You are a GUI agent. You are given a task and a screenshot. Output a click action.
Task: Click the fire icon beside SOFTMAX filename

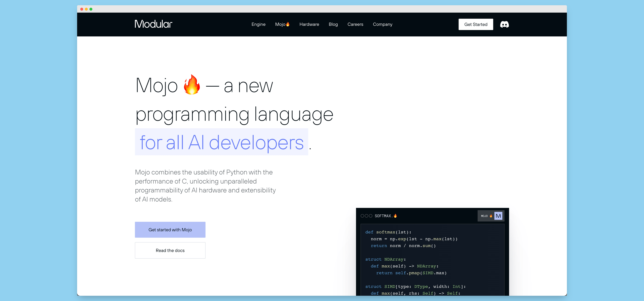(395, 216)
